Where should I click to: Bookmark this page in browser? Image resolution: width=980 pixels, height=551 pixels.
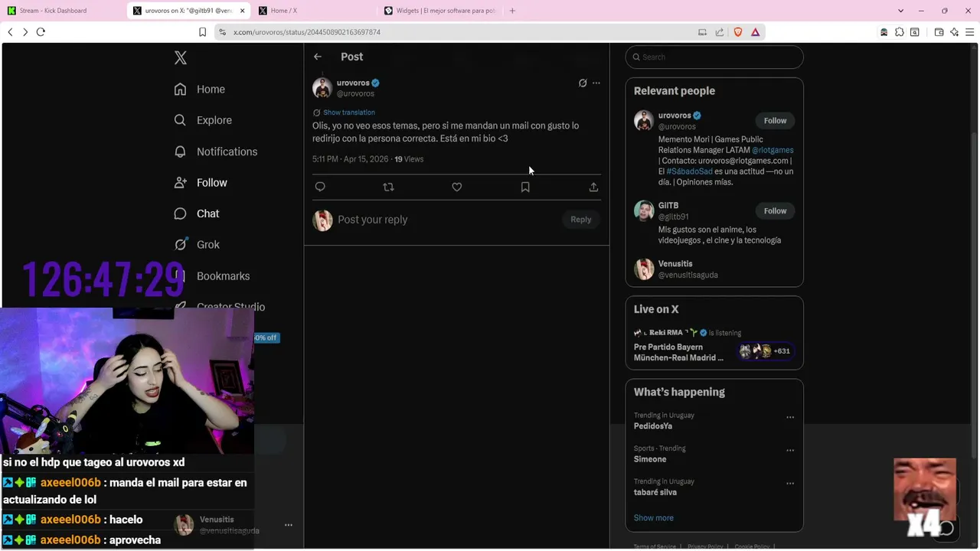[x=202, y=32]
